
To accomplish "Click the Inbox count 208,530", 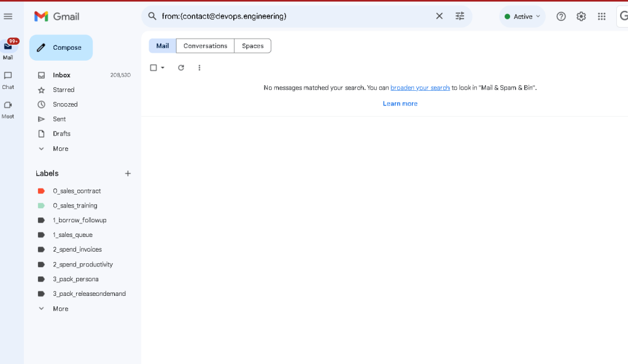I will click(x=120, y=76).
